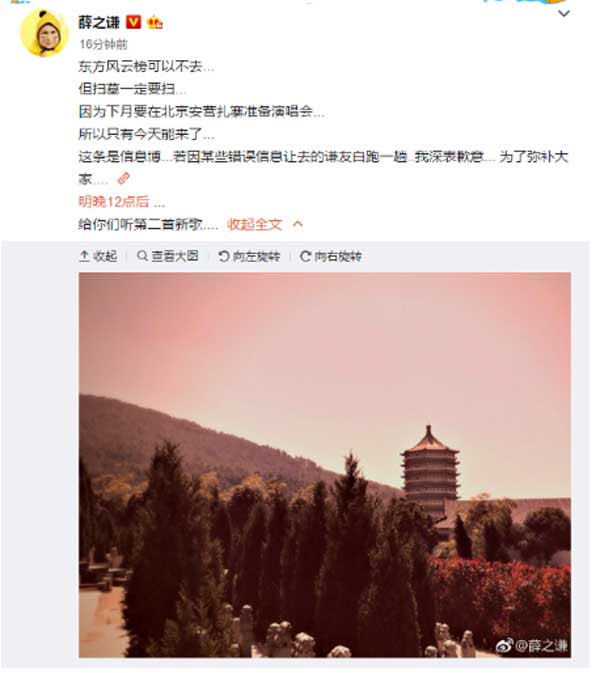This screenshot has width=600, height=673.
Task: Click the 明晚12点后 red text link
Action: point(114,201)
